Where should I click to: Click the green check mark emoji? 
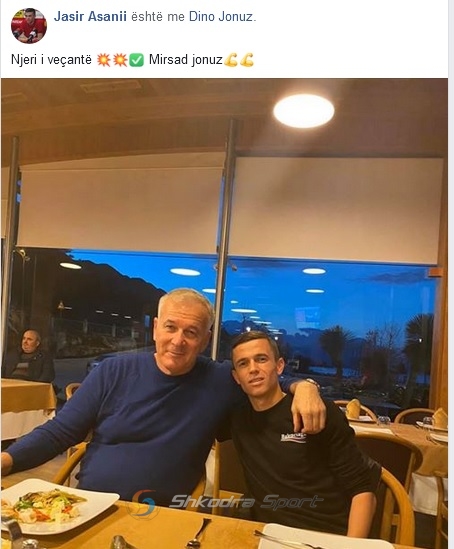(x=136, y=60)
